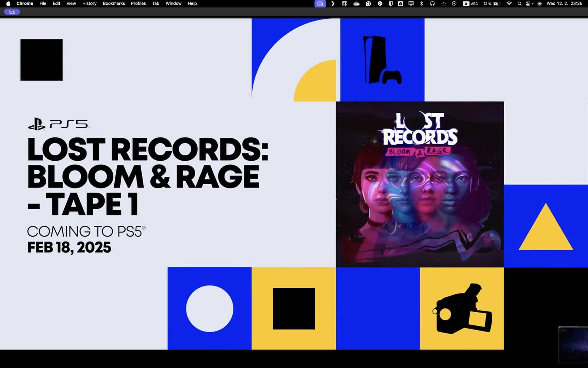Open the cloud sync menu bar icon
This screenshot has width=588, height=368.
coord(356,3)
